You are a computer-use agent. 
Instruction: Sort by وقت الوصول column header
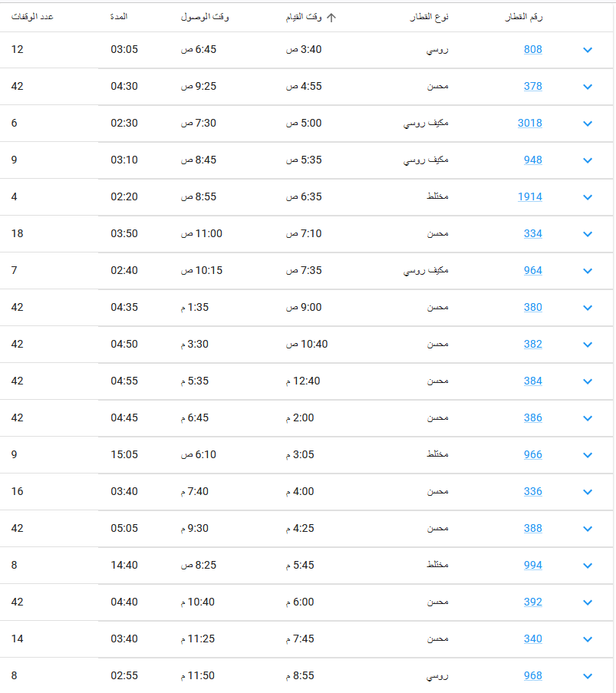(x=205, y=17)
